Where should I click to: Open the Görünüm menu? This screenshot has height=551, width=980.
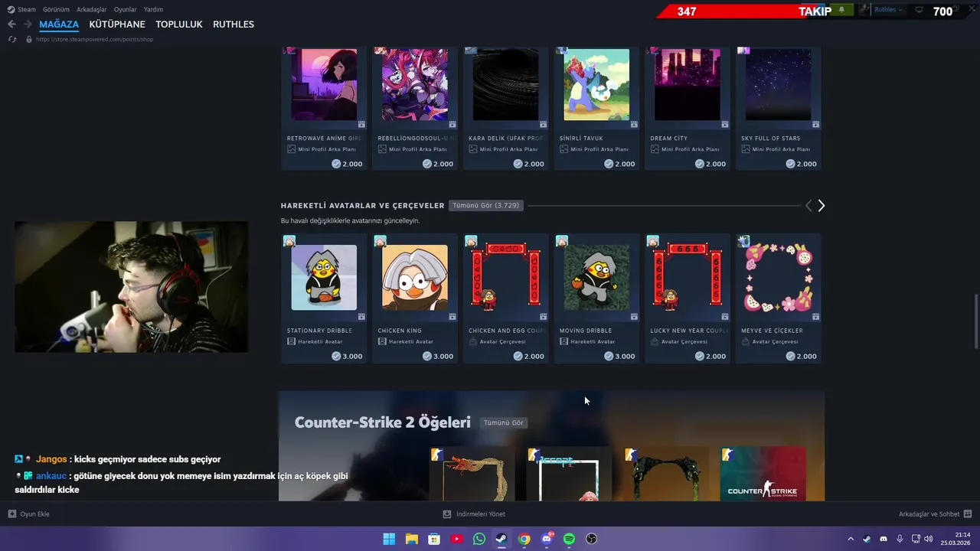point(56,9)
